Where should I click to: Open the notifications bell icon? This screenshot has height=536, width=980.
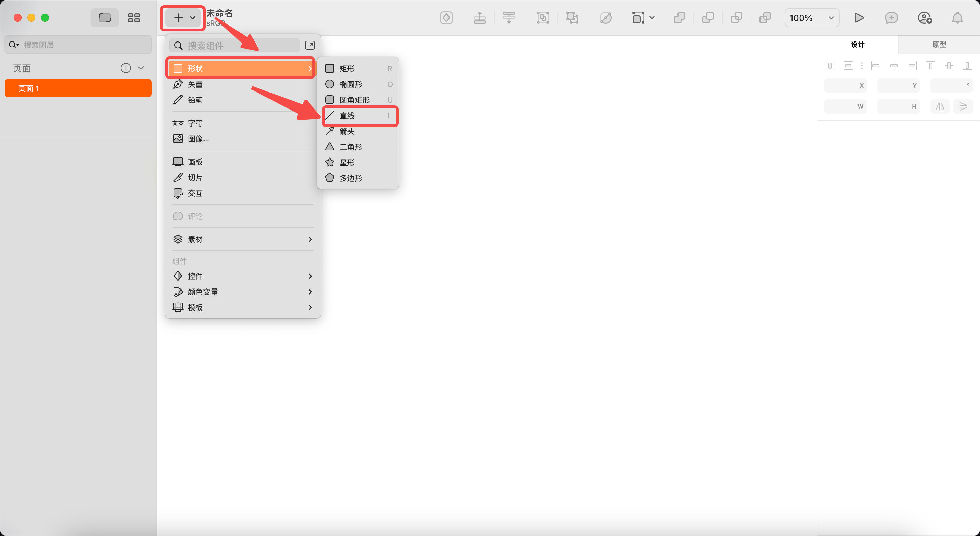click(x=957, y=18)
